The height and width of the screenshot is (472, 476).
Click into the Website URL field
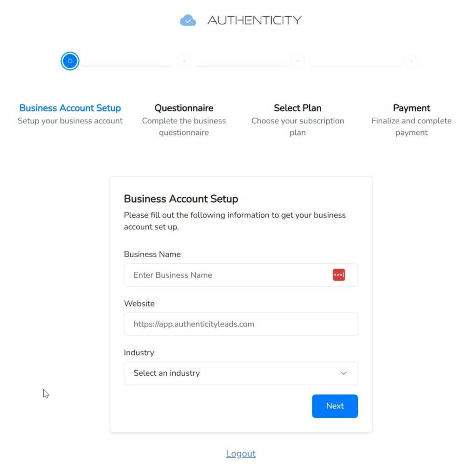pos(241,324)
